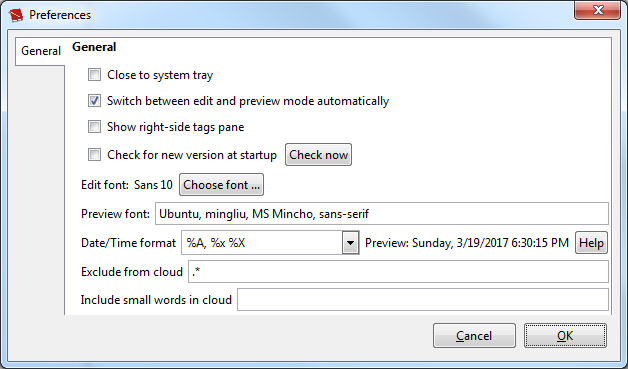Click the Exclude from cloud field
Image resolution: width=628 pixels, height=369 pixels.
pyautogui.click(x=399, y=272)
